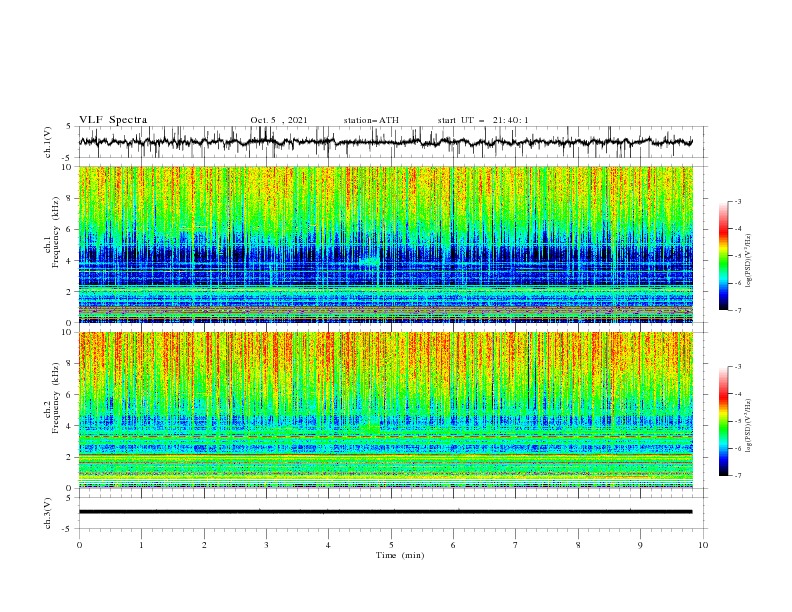Click the time axis tick label '0'
The image size is (792, 612).
[79, 545]
